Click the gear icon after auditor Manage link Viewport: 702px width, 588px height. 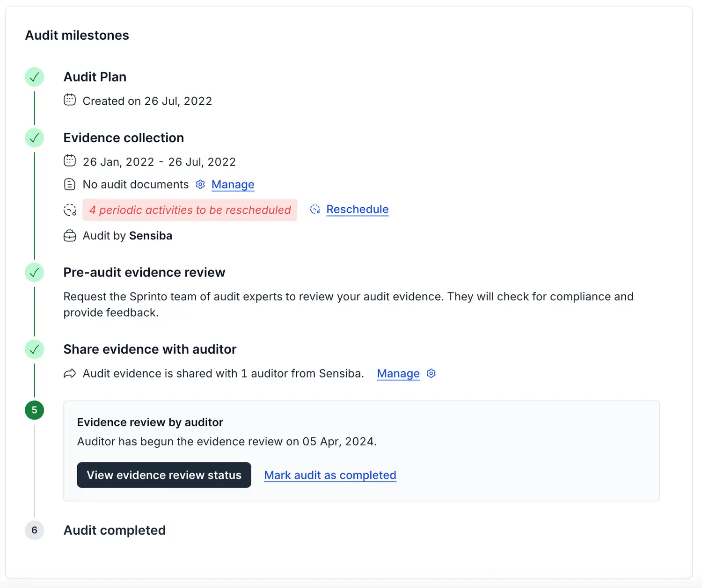tap(431, 373)
